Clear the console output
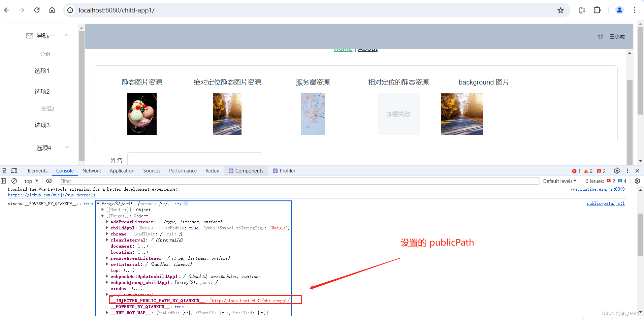This screenshot has height=319, width=644. pos(14,181)
